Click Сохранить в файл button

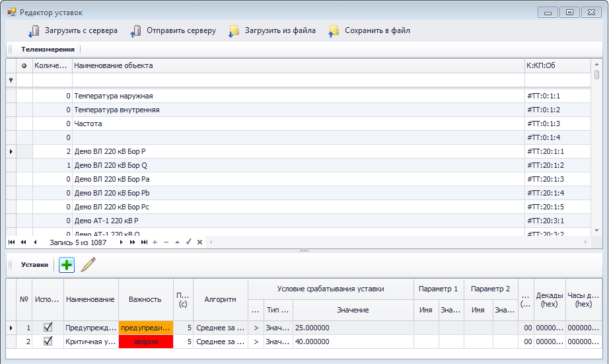pos(369,30)
